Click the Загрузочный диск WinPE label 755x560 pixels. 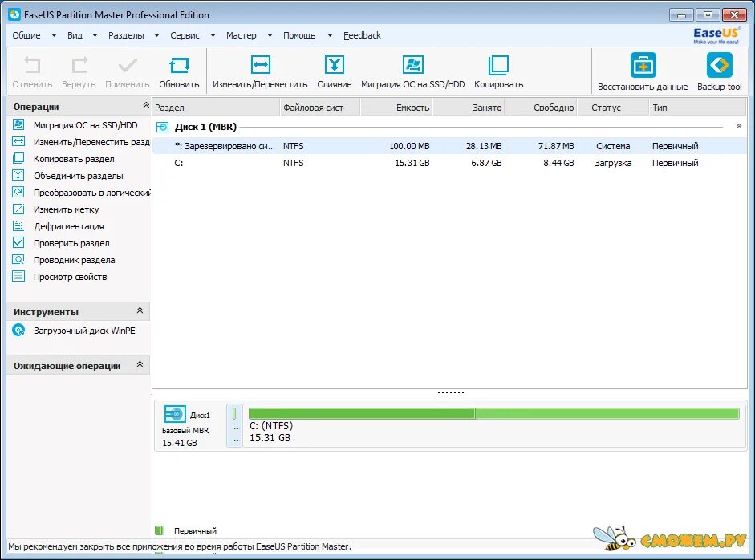[84, 331]
